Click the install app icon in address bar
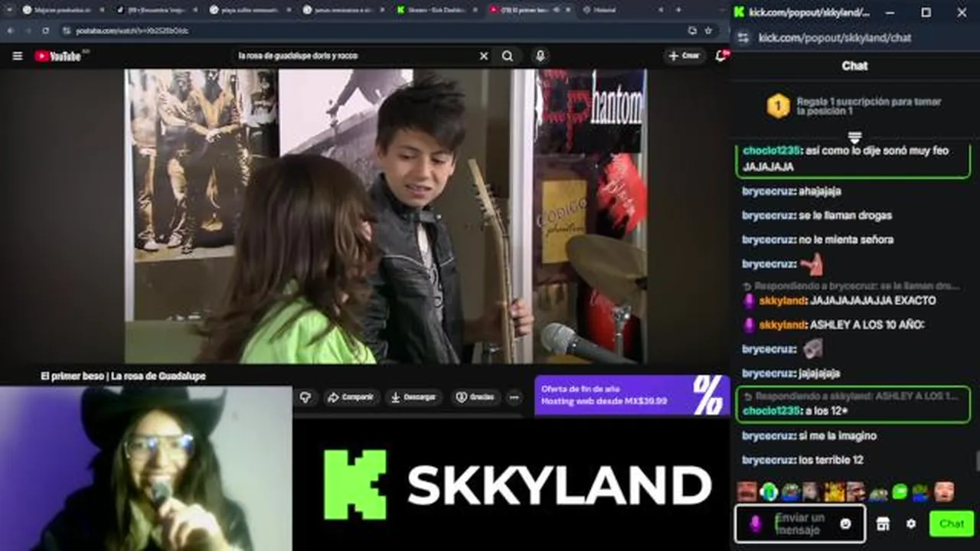 692,31
